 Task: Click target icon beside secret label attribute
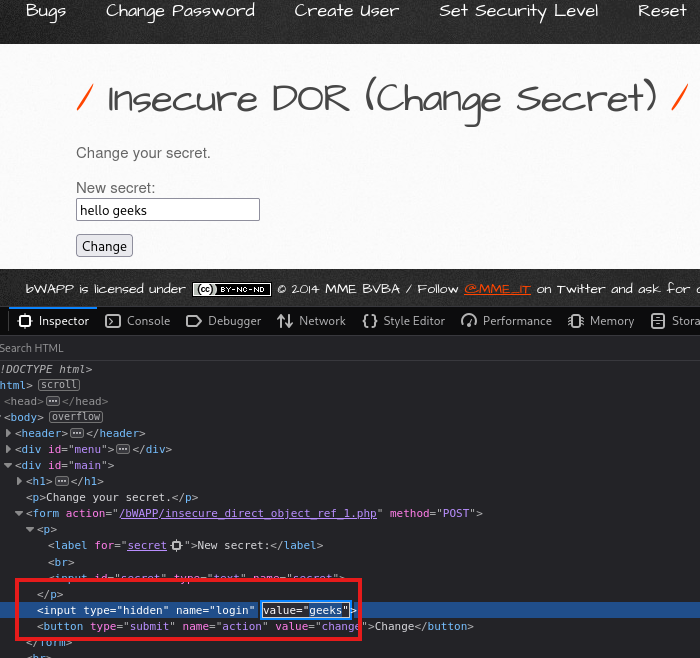177,546
